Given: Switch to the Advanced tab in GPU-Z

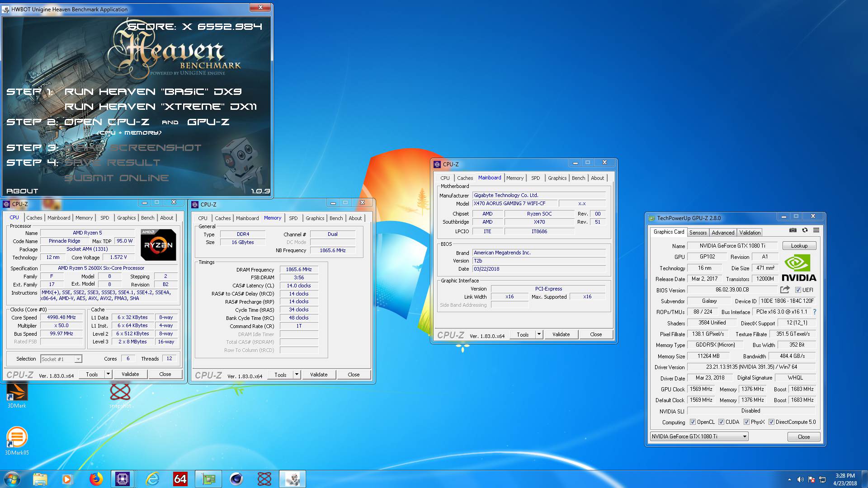Looking at the screenshot, I should click(x=723, y=233).
